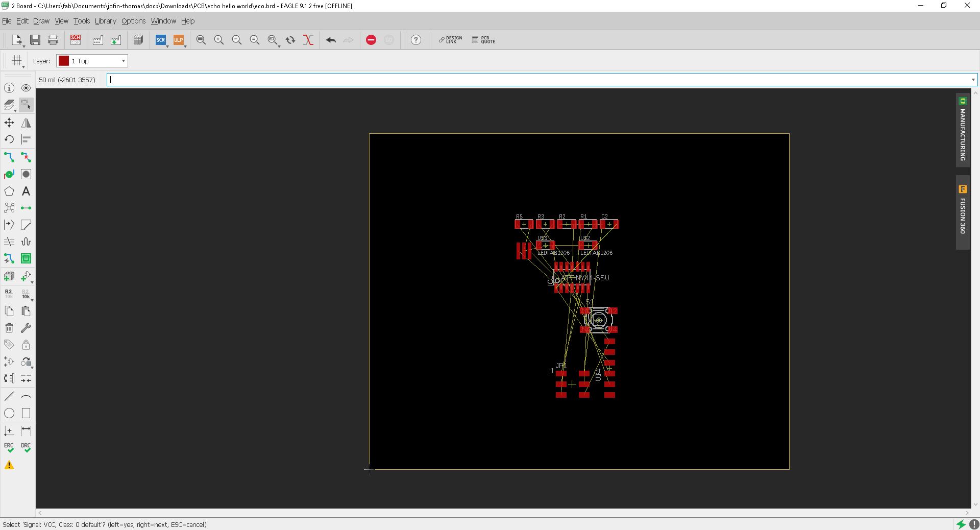Select the Lock tool
This screenshot has height=530, width=980.
(x=26, y=345)
